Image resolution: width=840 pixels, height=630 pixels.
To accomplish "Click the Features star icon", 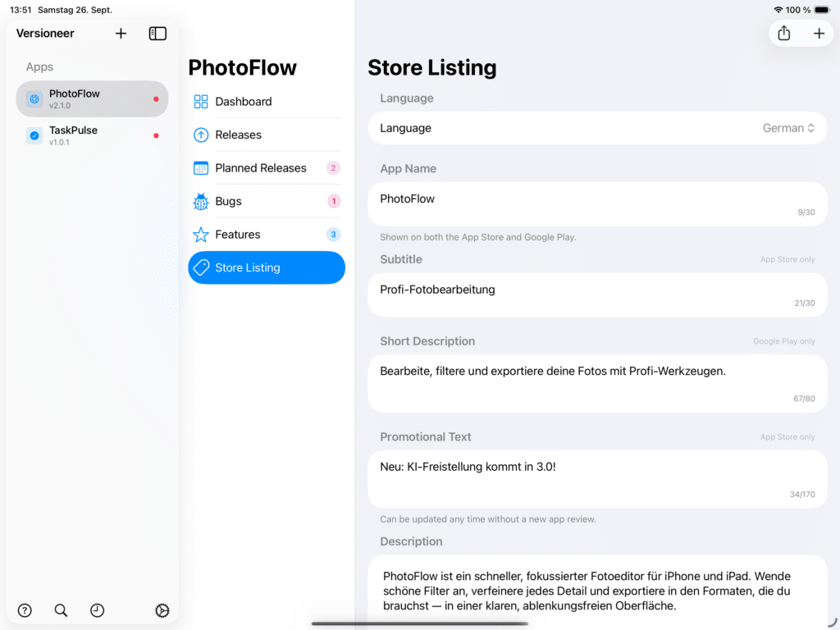I will point(201,235).
